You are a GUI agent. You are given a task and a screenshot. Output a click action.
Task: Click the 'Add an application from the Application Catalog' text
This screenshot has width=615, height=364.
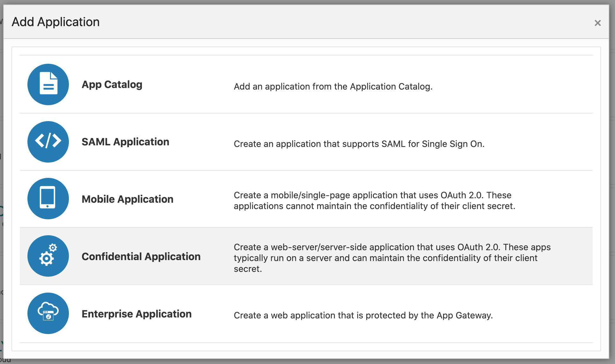tap(333, 87)
